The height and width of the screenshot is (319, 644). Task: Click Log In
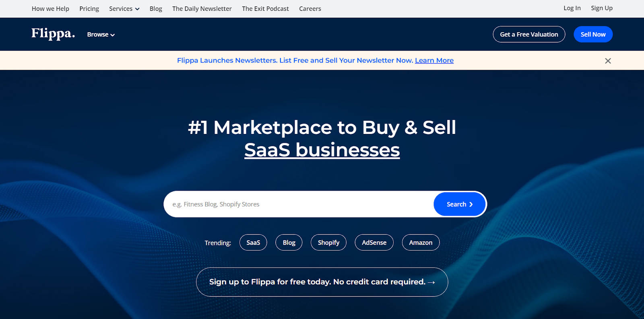[x=572, y=8]
